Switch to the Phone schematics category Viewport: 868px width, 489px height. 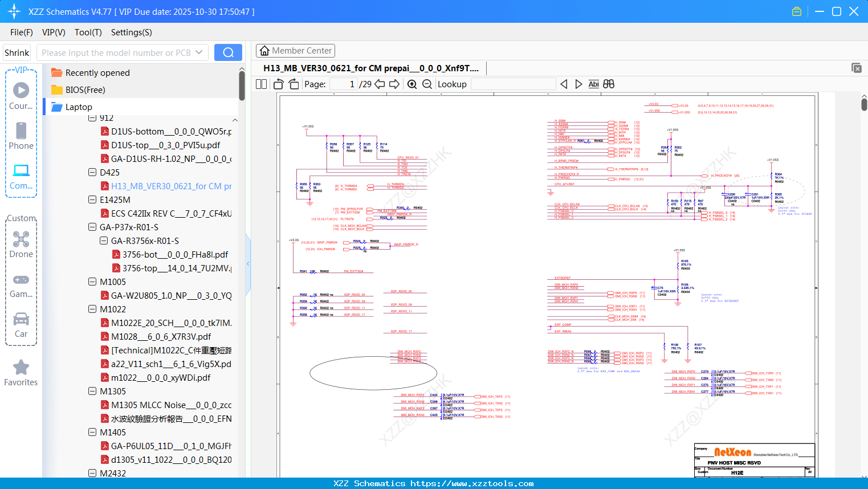[21, 136]
